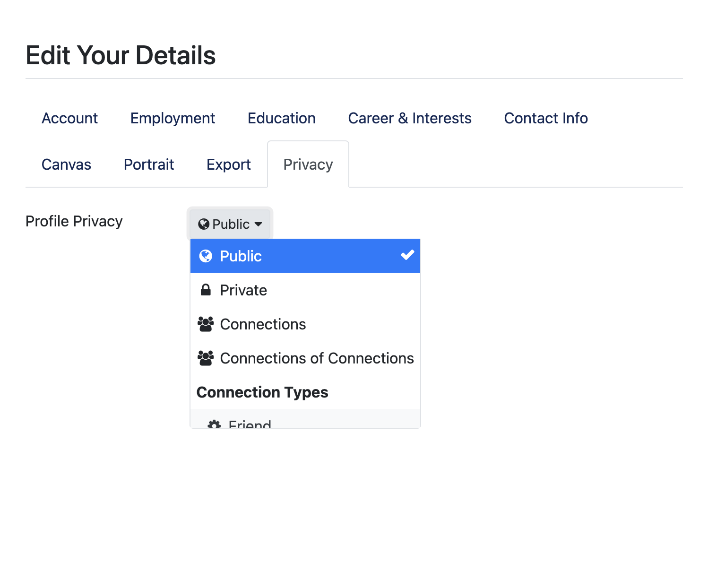Select Connections privacy option
Screen dimensions: 708x588
tap(305, 324)
